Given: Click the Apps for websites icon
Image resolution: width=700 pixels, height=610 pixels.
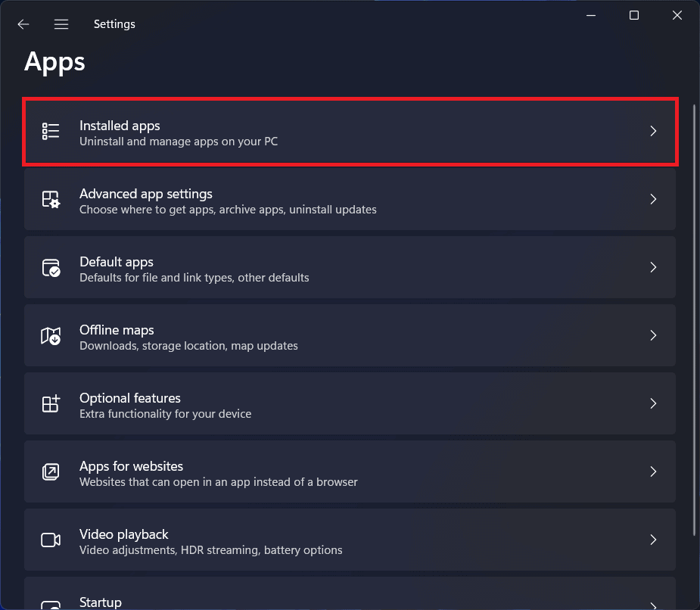Looking at the screenshot, I should click(x=51, y=472).
